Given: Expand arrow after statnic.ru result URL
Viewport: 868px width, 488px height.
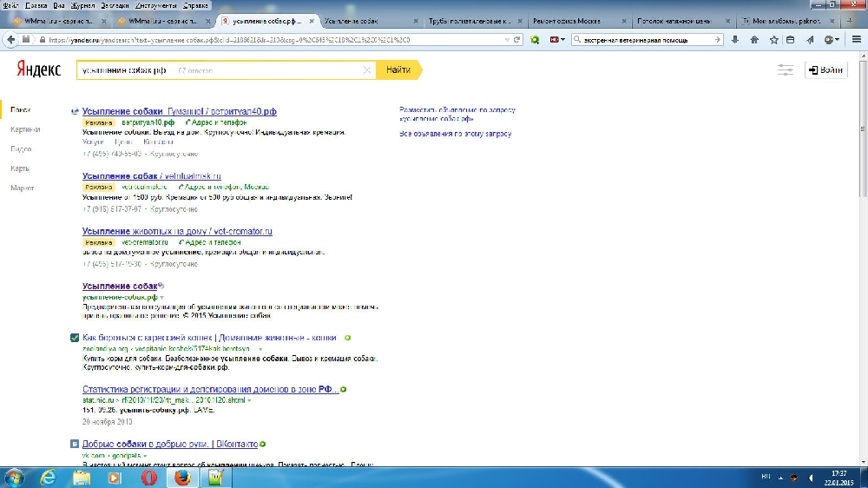Looking at the screenshot, I should [249, 400].
